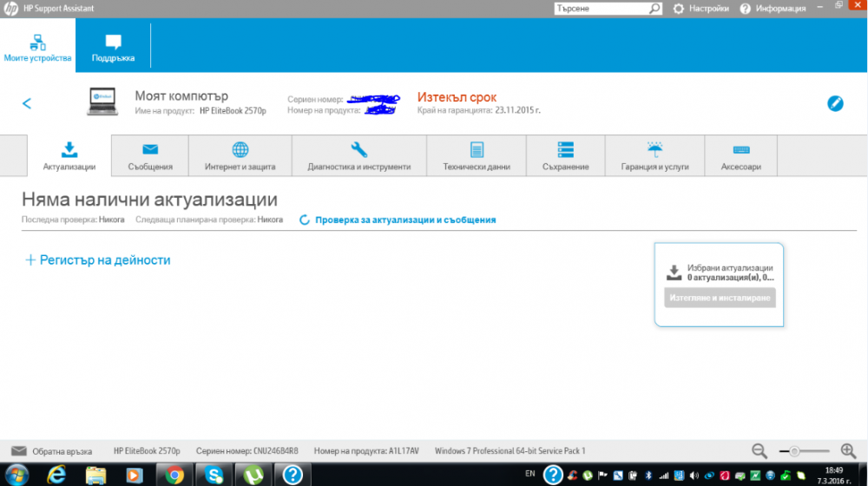Click the serial number CNU246B4R8 in the status bar

tap(274, 451)
